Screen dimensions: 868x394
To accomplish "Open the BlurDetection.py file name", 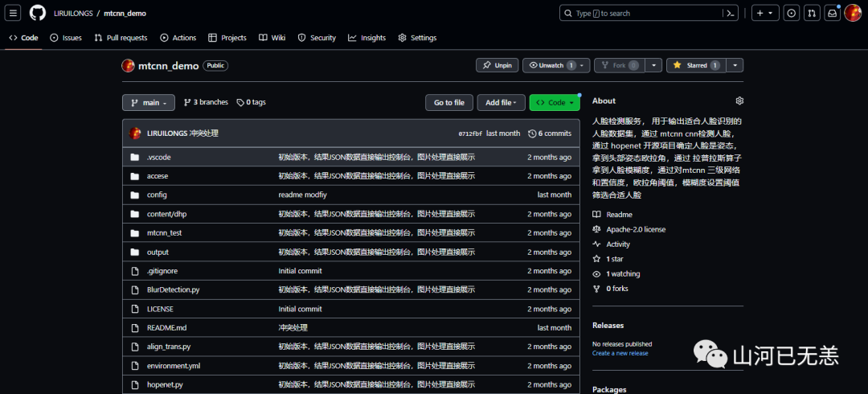I will (174, 289).
